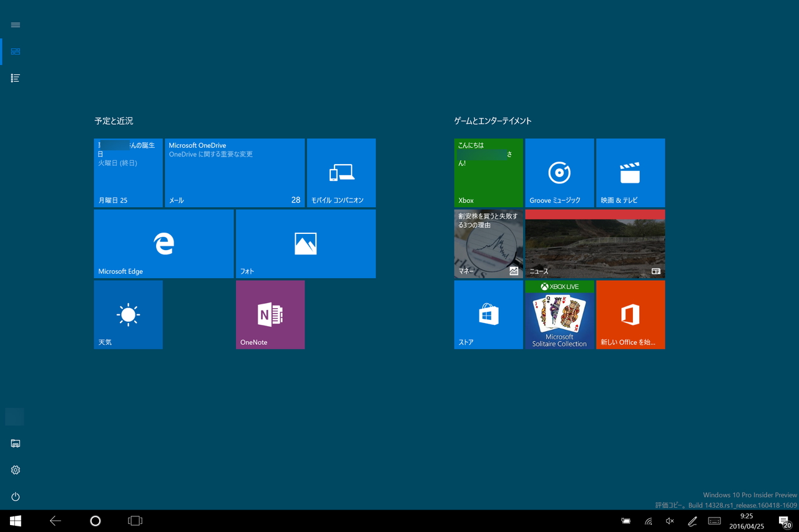Open the 天気 weather tile

128,314
